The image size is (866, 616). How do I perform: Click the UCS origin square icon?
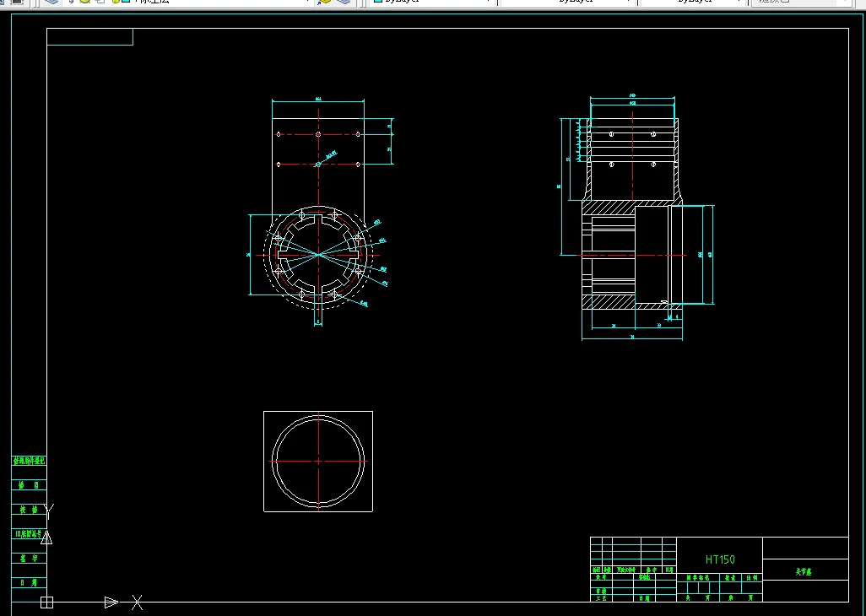pyautogui.click(x=47, y=602)
